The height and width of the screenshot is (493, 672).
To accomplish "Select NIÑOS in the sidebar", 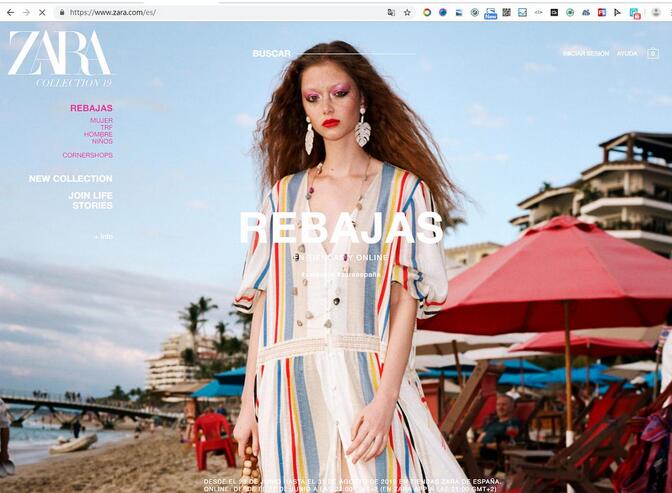I will (102, 141).
